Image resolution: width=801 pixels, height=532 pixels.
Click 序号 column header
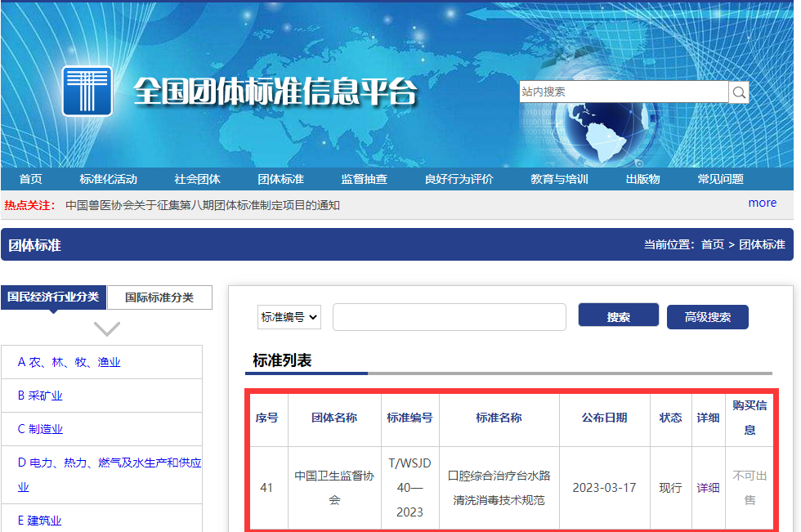click(x=266, y=418)
